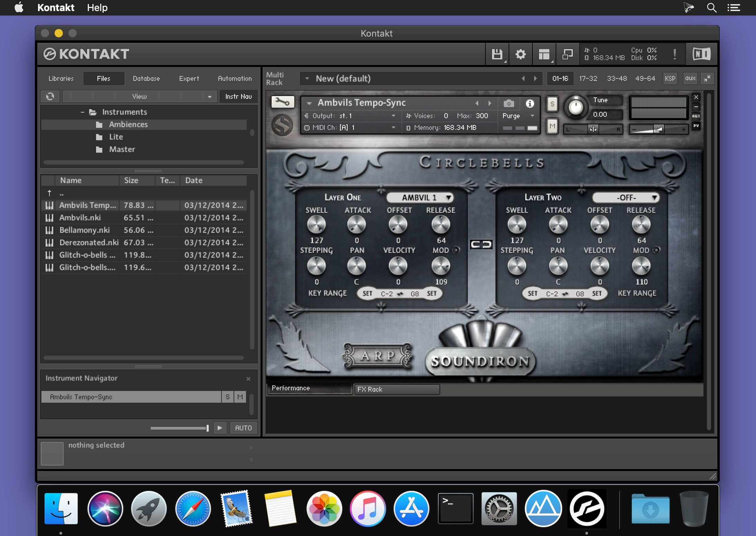Toggle Mute in Instrument Navigator
Viewport: 756px width, 536px height.
click(x=240, y=397)
